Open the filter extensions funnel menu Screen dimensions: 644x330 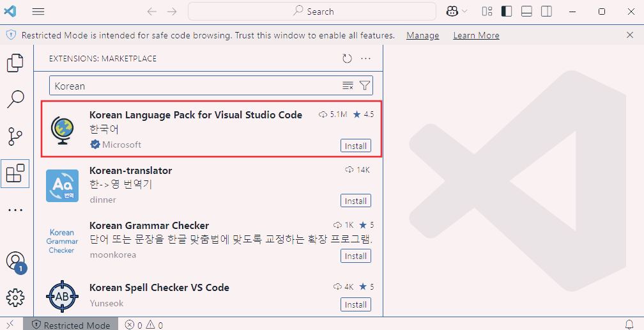click(365, 86)
